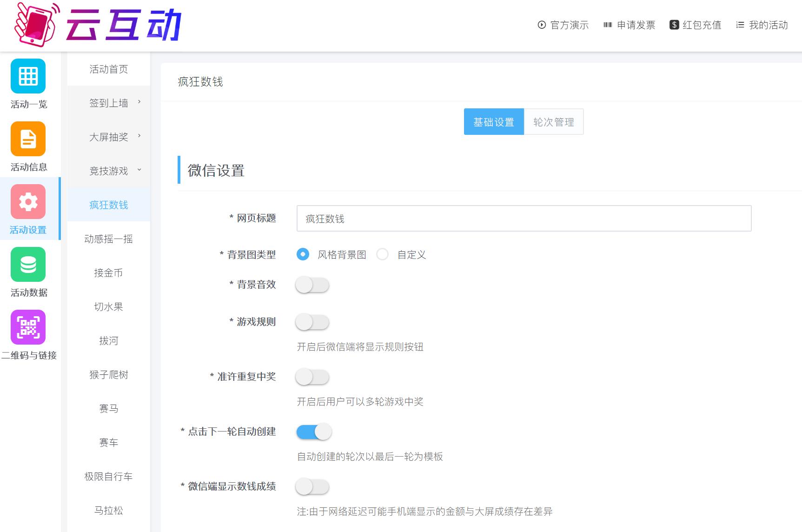Select 猴子爬树 game menu item
The width and height of the screenshot is (802, 532).
[x=109, y=375]
